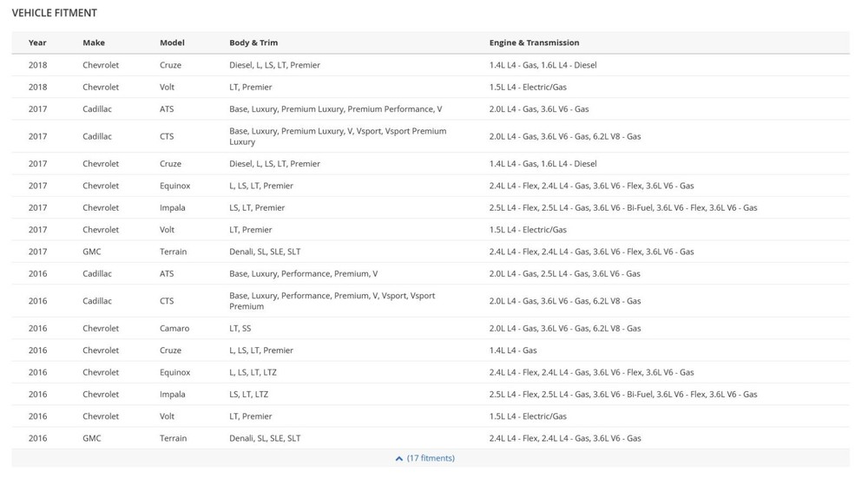Image resolution: width=868 pixels, height=478 pixels.
Task: Click Chevrolet make in the 2018 Cruze row
Action: pos(101,65)
